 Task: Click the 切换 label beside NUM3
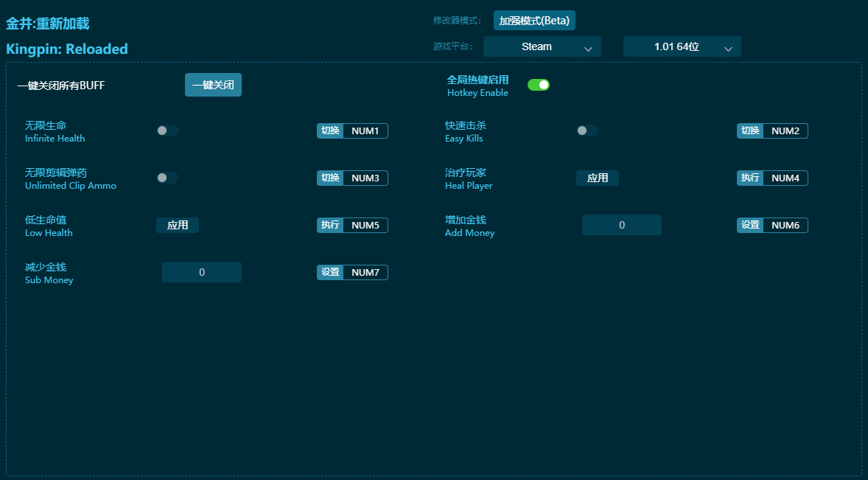tap(331, 178)
